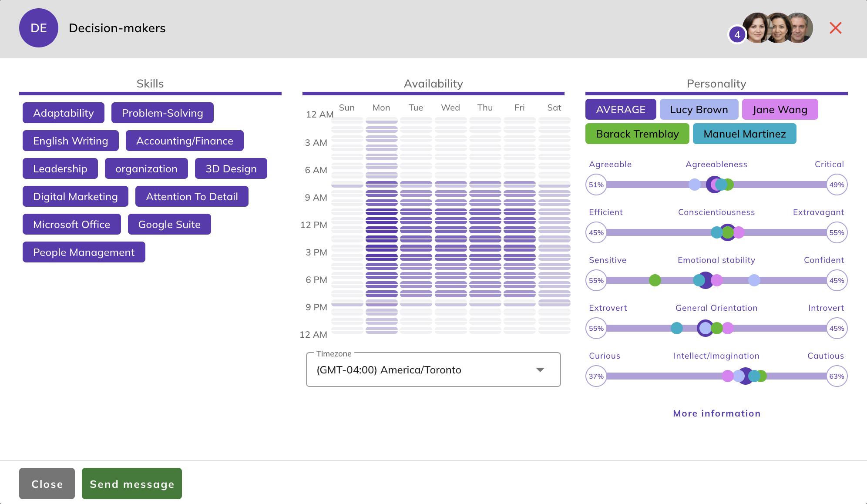Select the Accounting/Finance skill tag
This screenshot has width=867, height=504.
185,141
